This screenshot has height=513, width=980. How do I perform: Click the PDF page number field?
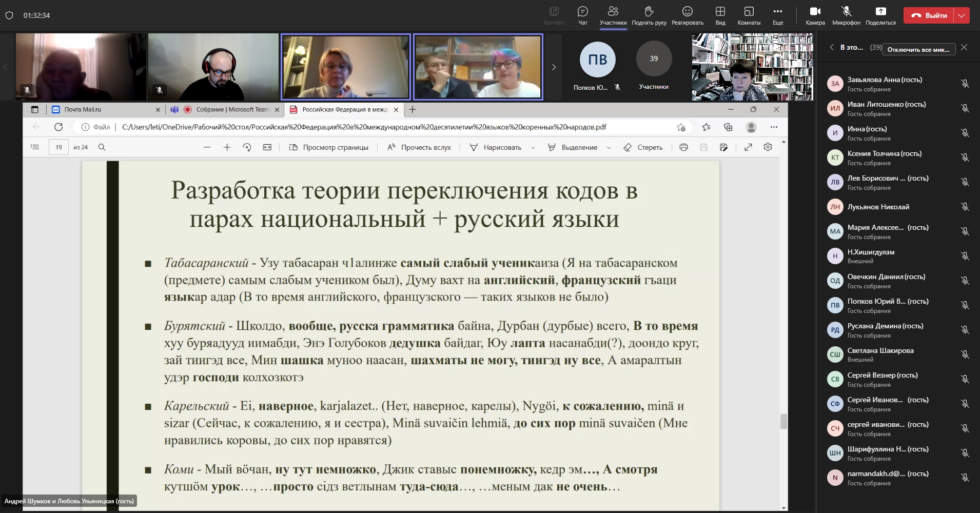58,147
